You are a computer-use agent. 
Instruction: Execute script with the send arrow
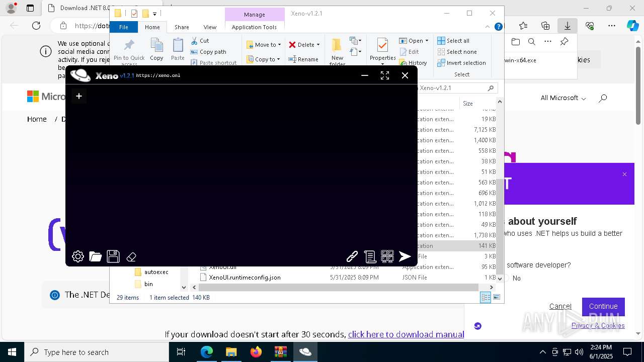tap(405, 256)
